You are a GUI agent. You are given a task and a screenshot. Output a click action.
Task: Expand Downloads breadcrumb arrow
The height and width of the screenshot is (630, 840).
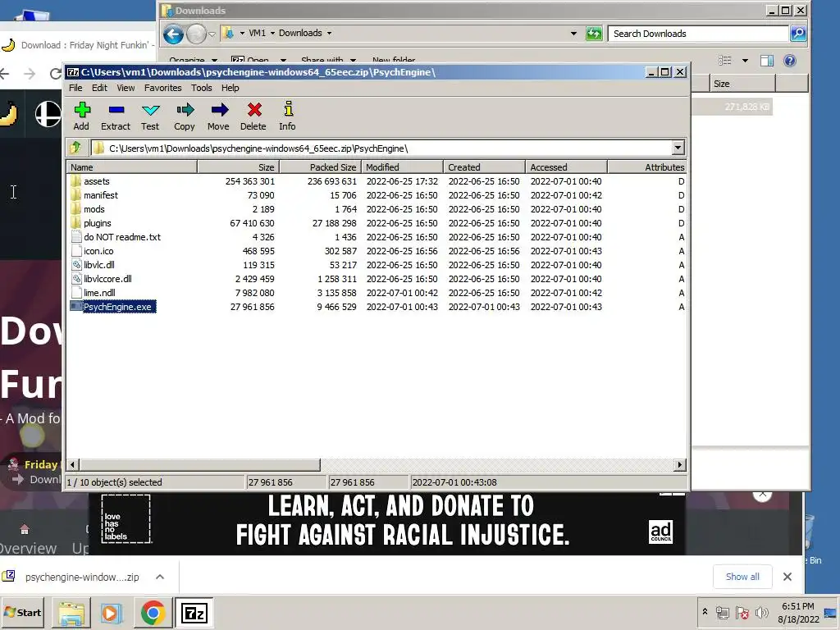point(330,33)
